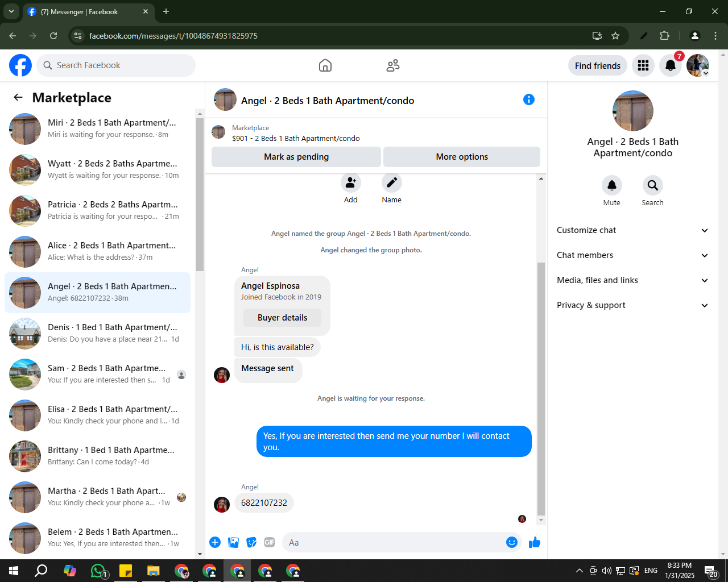Click the 6822107232 message bubble

pyautogui.click(x=264, y=503)
